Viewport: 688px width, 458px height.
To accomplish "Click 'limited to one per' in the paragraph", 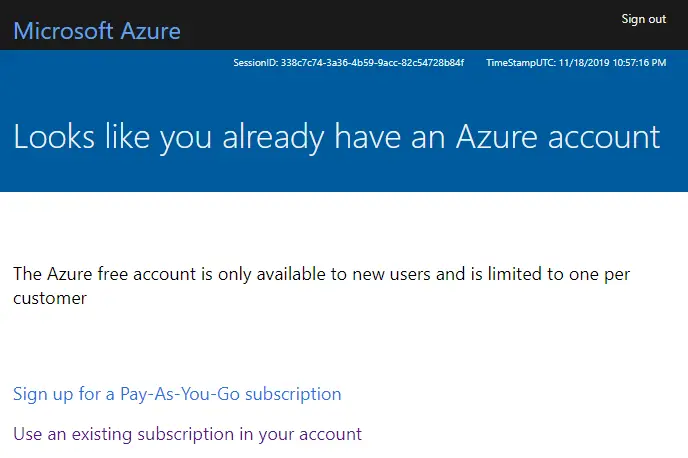I will pyautogui.click(x=559, y=274).
